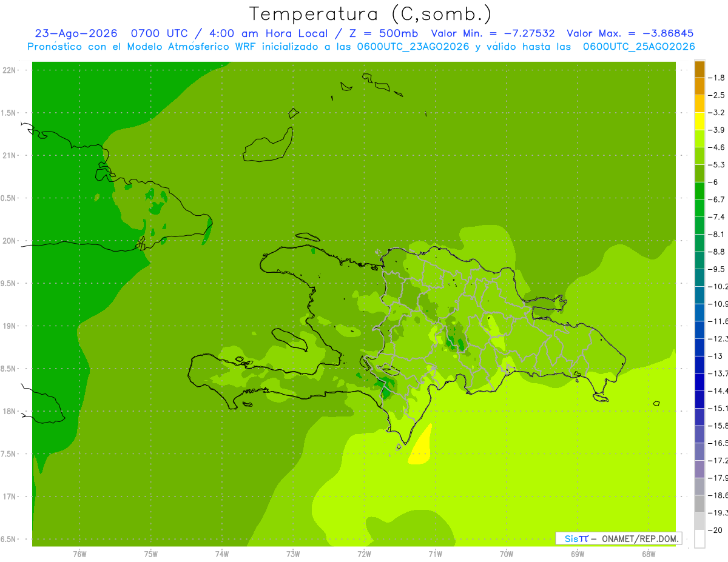Image resolution: width=728 pixels, height=562 pixels.
Task: Click the '-8.8' legend value
Action: 716,252
